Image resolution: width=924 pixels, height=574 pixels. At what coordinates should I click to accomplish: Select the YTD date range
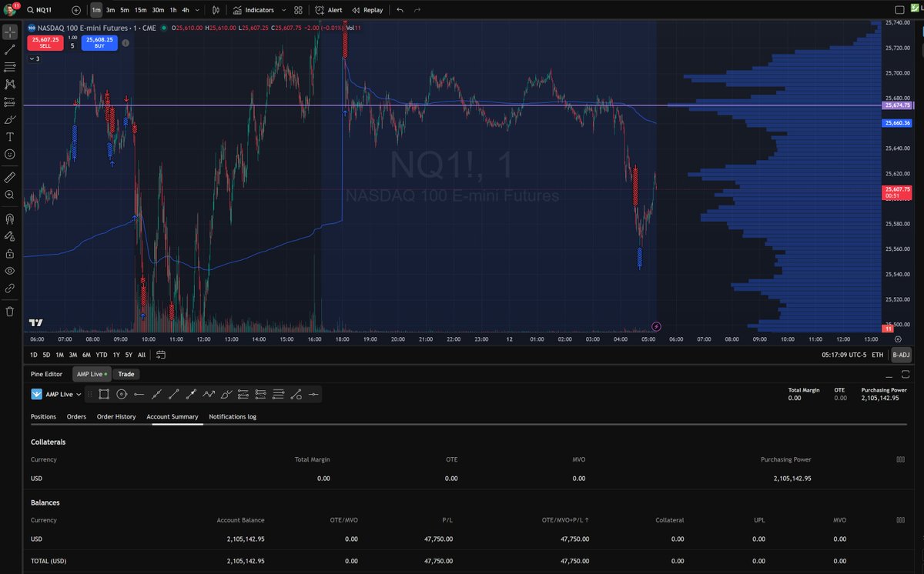[x=101, y=355]
